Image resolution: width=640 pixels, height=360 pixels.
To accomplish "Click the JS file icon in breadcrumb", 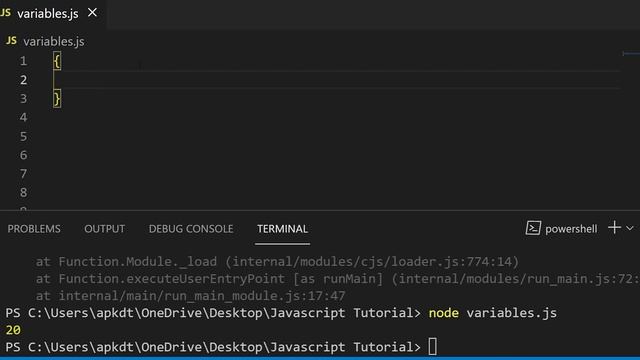I will pyautogui.click(x=11, y=41).
